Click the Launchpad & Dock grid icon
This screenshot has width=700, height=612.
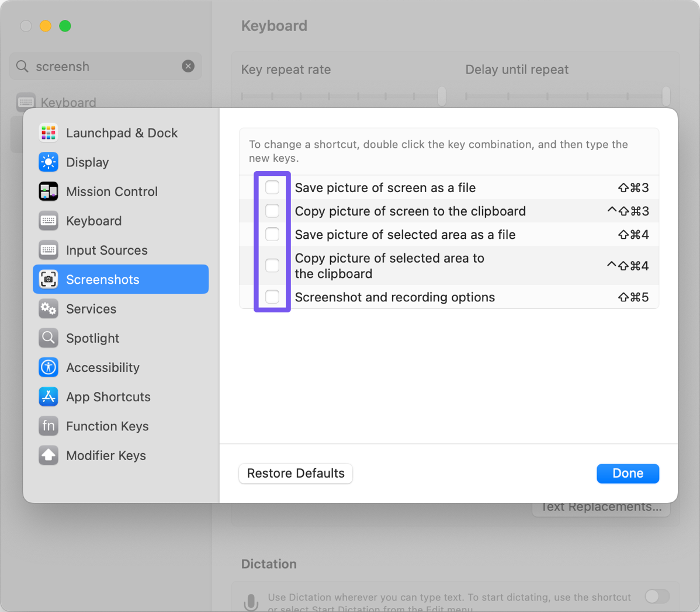(48, 133)
